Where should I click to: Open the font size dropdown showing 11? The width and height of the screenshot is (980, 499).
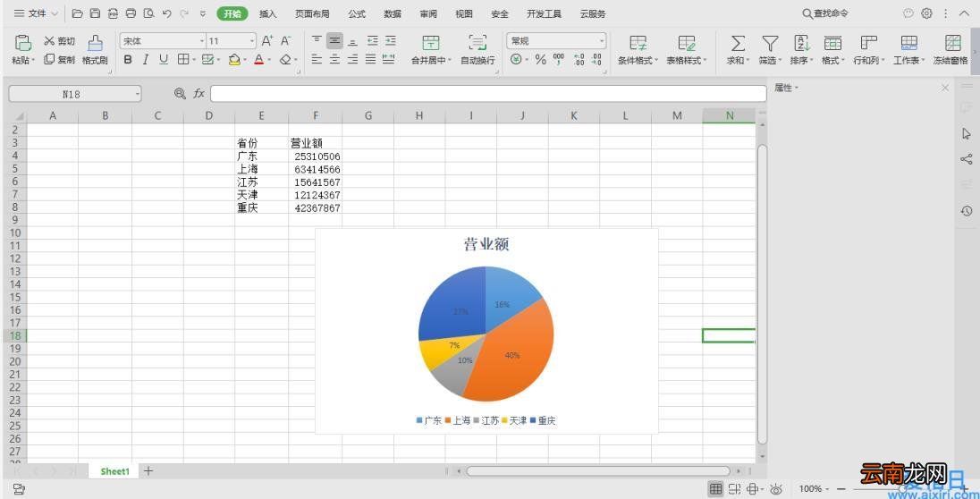coord(252,41)
